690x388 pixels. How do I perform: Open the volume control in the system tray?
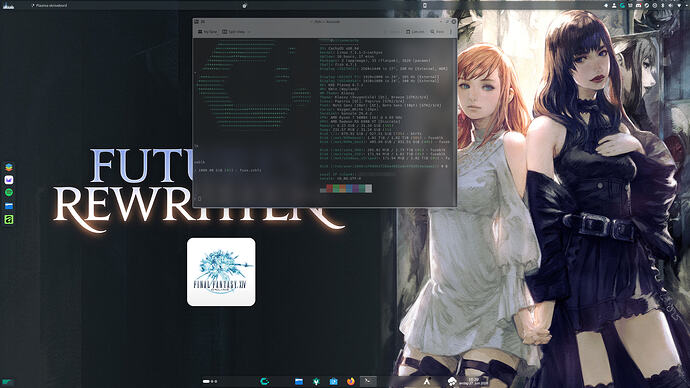tap(671, 5)
